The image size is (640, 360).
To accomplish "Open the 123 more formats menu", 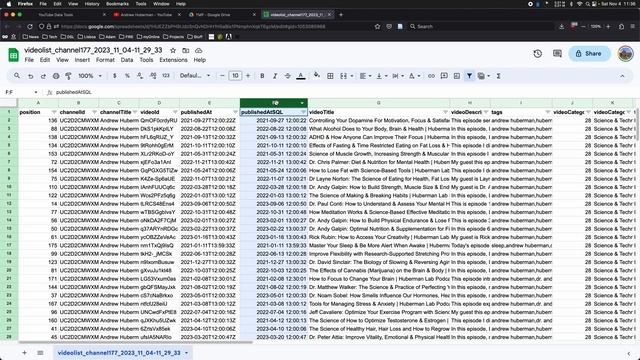I will [x=166, y=76].
